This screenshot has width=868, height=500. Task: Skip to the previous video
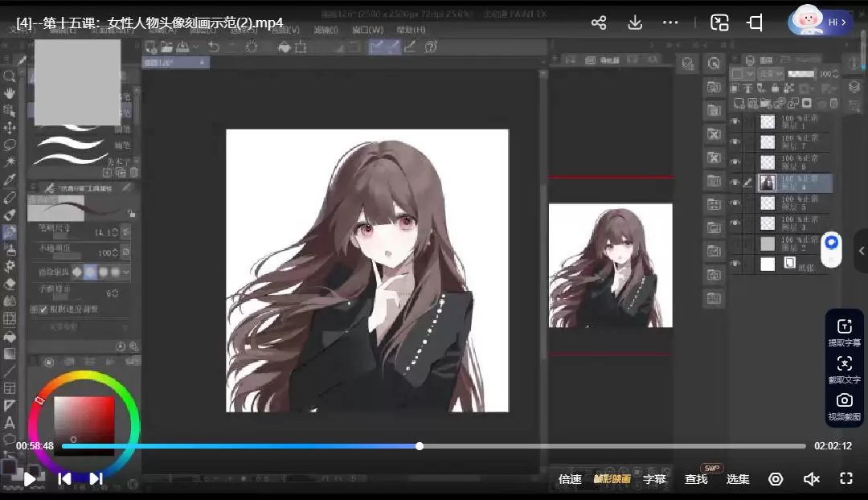click(x=64, y=479)
